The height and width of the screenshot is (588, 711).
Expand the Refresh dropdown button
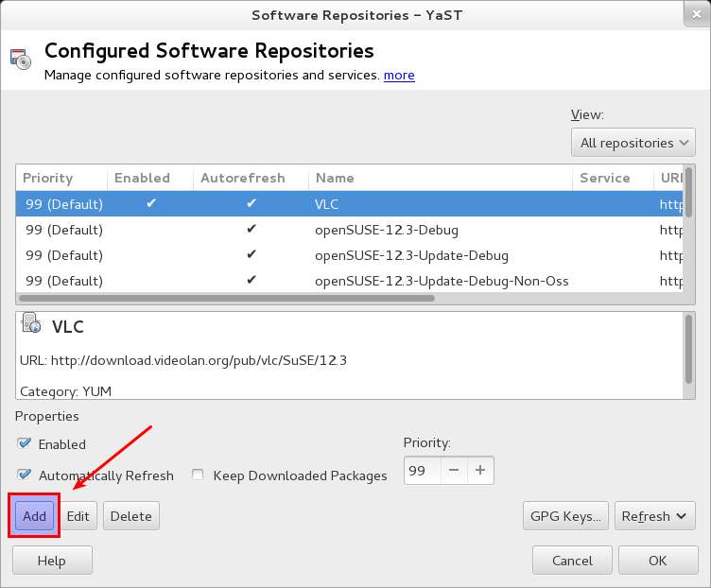655,516
